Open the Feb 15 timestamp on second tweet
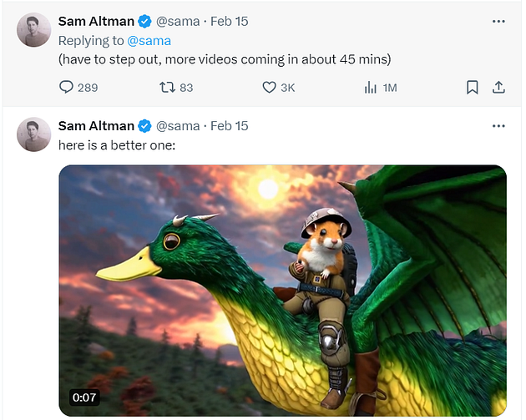The image size is (526, 420). [x=230, y=126]
